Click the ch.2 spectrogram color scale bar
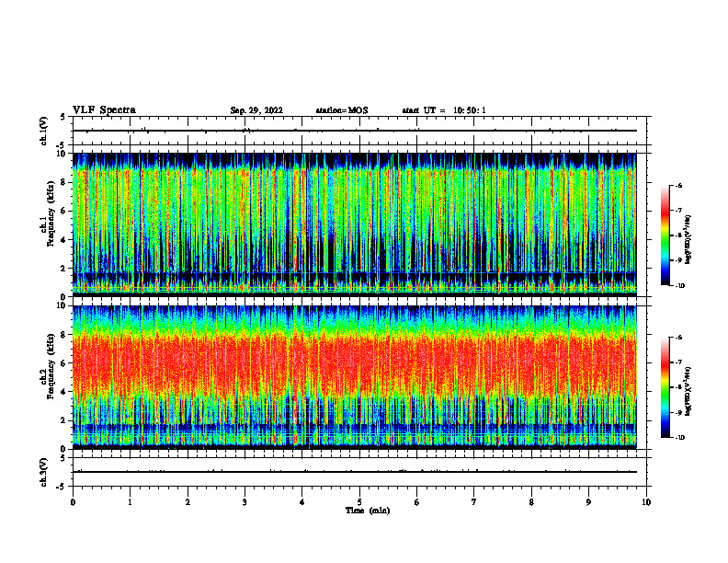Screen dimensions: 728x563 click(x=665, y=387)
